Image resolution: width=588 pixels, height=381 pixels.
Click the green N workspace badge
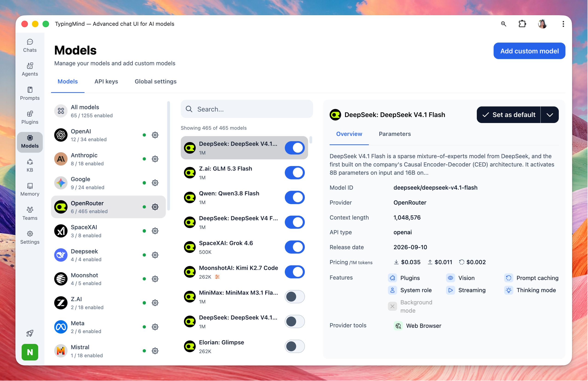coord(30,352)
